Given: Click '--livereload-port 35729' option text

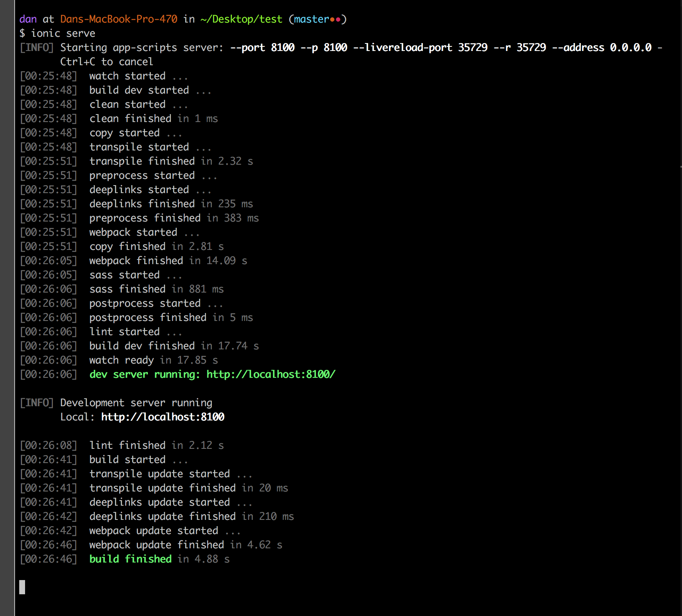Looking at the screenshot, I should 420,48.
